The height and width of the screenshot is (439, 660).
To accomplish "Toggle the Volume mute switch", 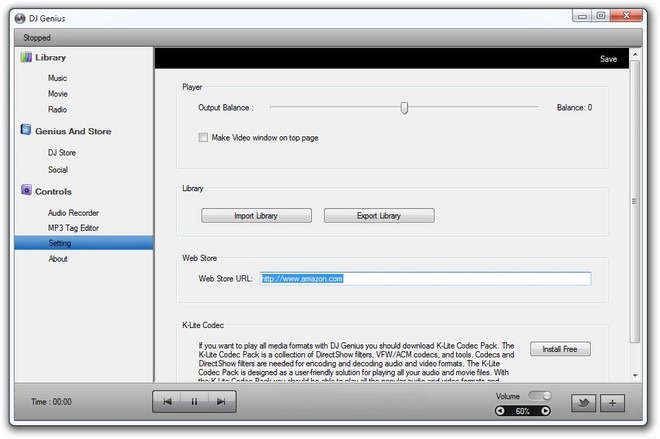I will [540, 396].
